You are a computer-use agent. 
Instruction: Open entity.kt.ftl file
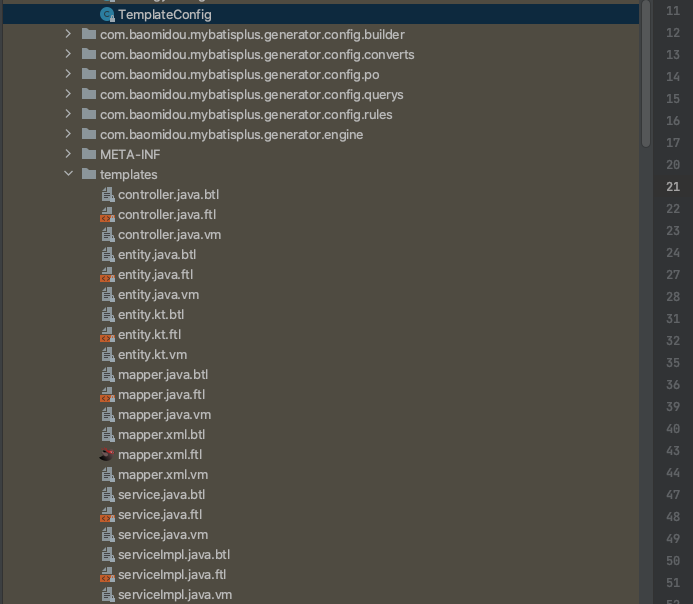(149, 335)
